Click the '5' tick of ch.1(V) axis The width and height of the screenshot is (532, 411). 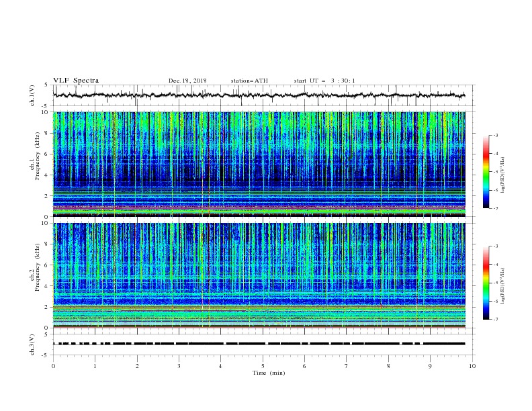(x=46, y=85)
